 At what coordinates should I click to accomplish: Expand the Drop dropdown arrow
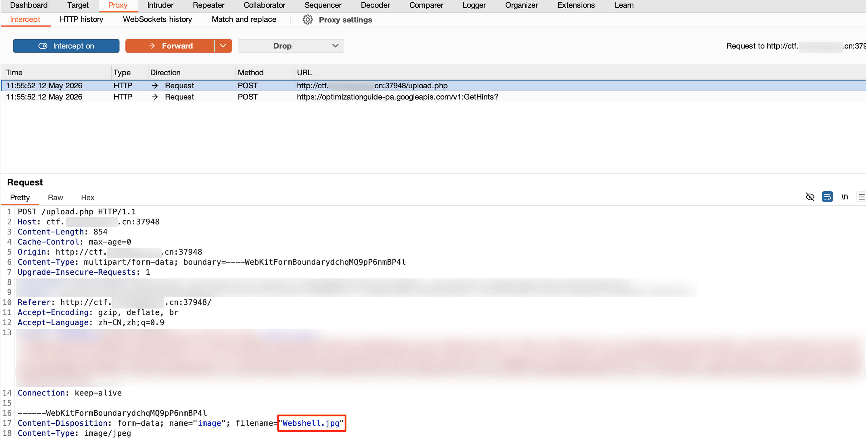pos(335,46)
